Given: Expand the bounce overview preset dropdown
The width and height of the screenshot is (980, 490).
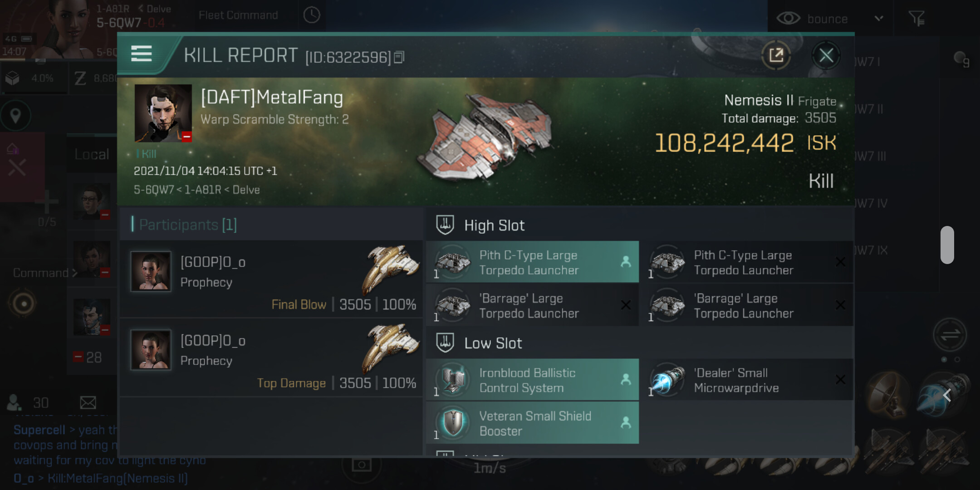Looking at the screenshot, I should pos(879,19).
